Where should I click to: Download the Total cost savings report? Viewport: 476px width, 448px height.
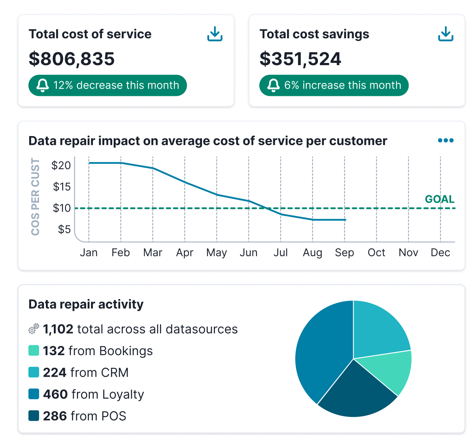coord(446,34)
